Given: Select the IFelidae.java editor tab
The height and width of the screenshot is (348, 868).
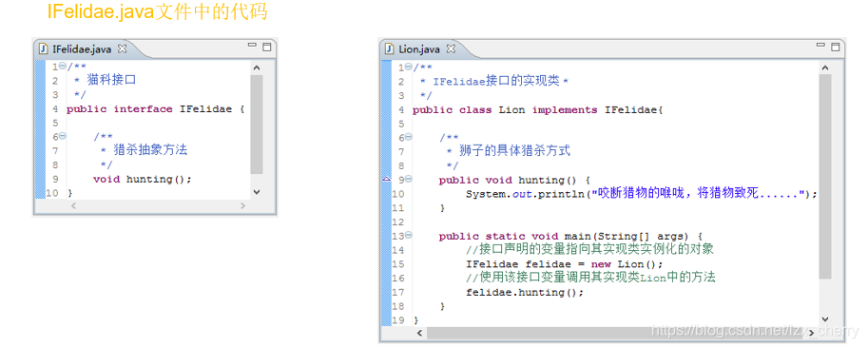Looking at the screenshot, I should click(x=82, y=49).
